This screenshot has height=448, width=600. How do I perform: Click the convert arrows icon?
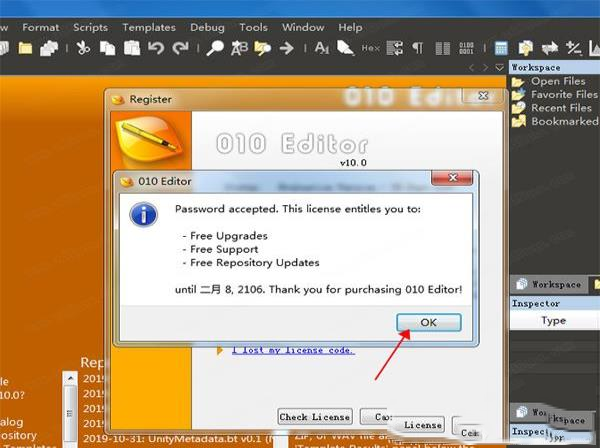[550, 49]
